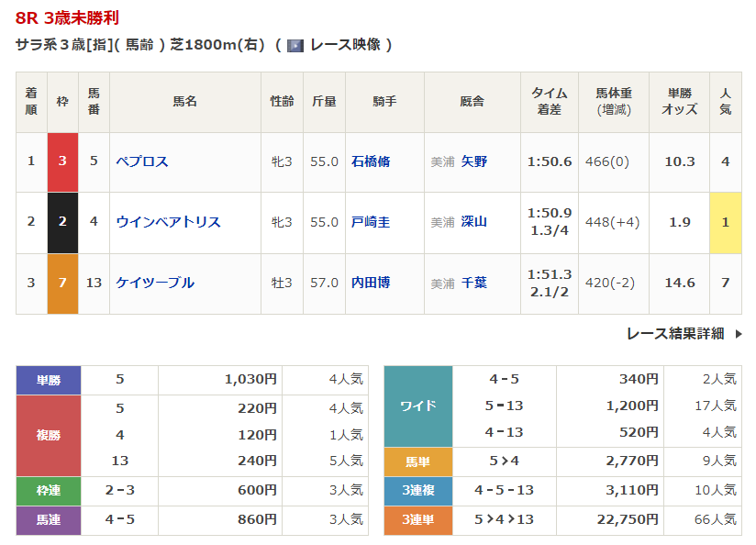Click the 厩舎 column header

click(x=472, y=102)
